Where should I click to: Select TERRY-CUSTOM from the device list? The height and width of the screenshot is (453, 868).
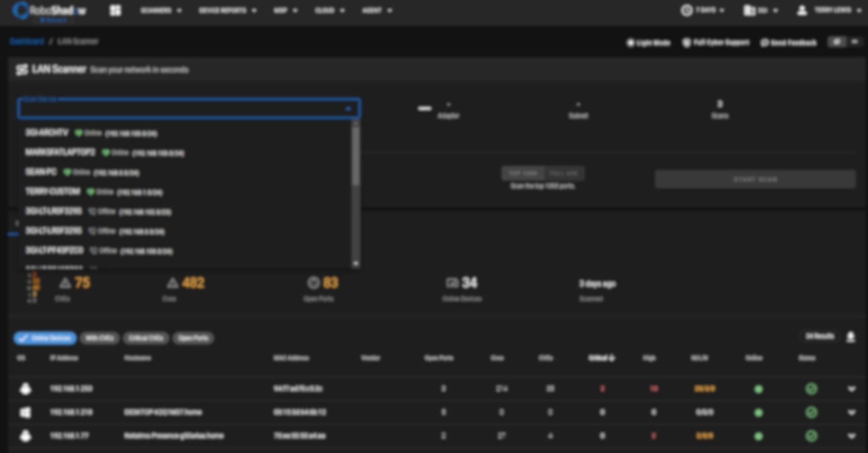[x=185, y=192]
